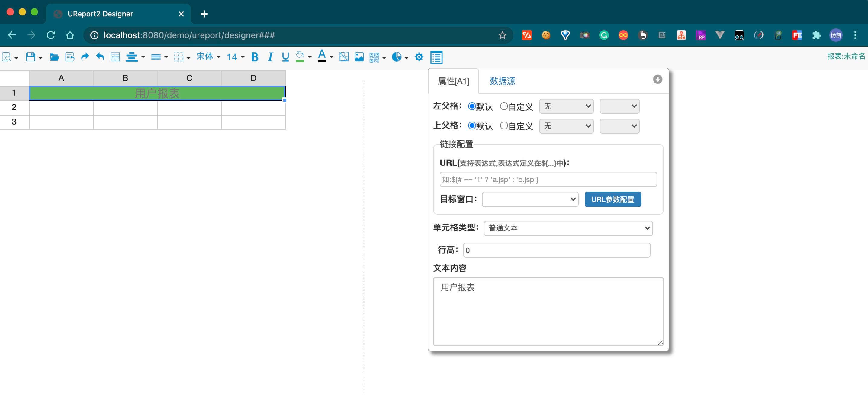Switch to the 数据源 tab

[x=502, y=81]
